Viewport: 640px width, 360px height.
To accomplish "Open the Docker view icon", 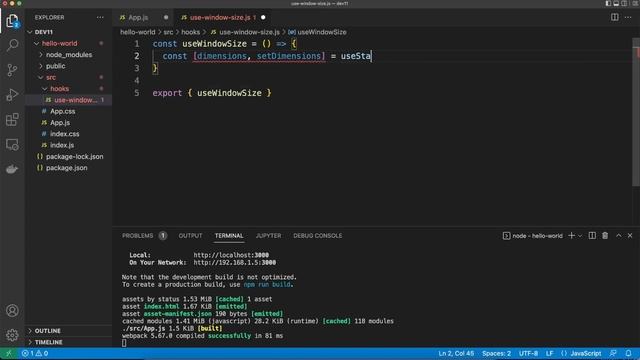I will (12, 169).
